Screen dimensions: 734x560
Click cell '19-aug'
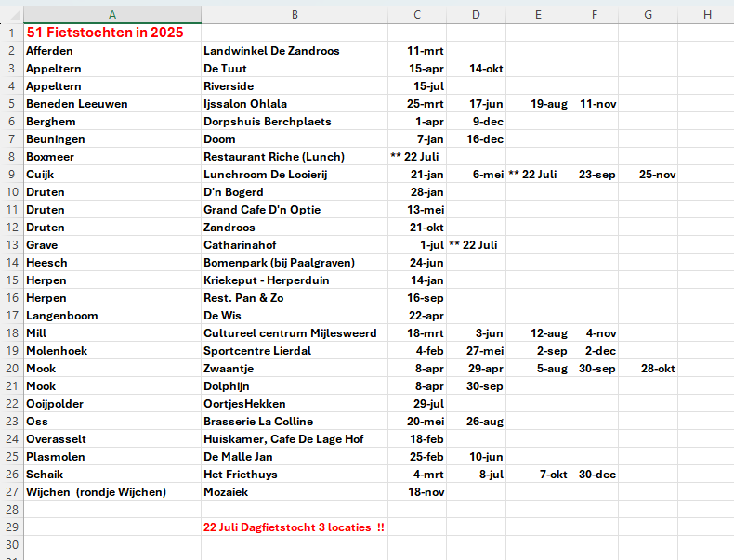click(x=538, y=104)
